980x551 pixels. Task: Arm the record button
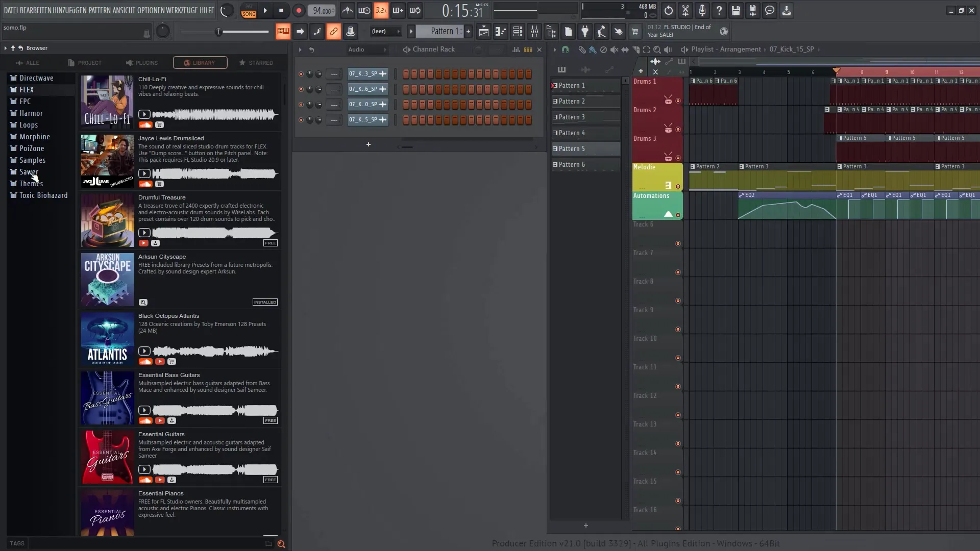pos(299,10)
